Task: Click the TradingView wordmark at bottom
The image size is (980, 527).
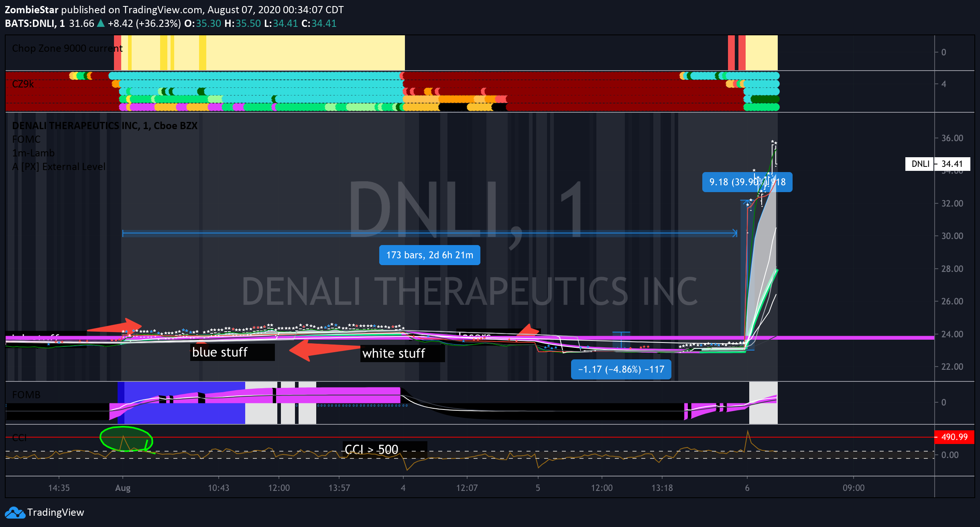Action: [x=56, y=513]
